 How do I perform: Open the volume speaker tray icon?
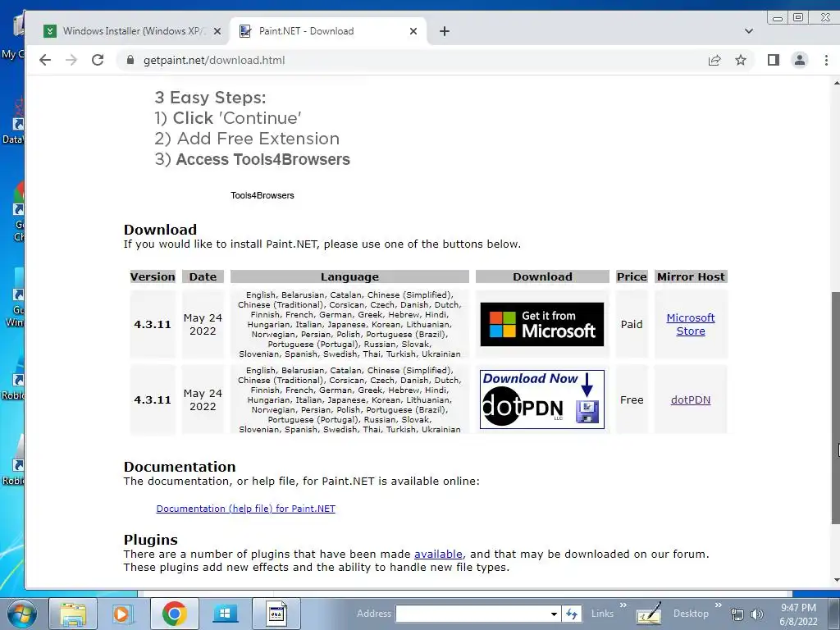[x=756, y=614]
